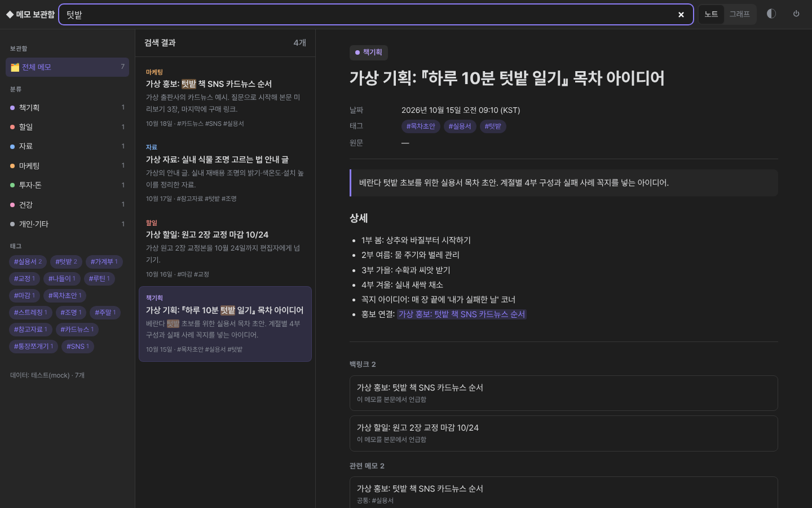812x508 pixels.
Task: Select the #가계부 tag chip
Action: 104,262
